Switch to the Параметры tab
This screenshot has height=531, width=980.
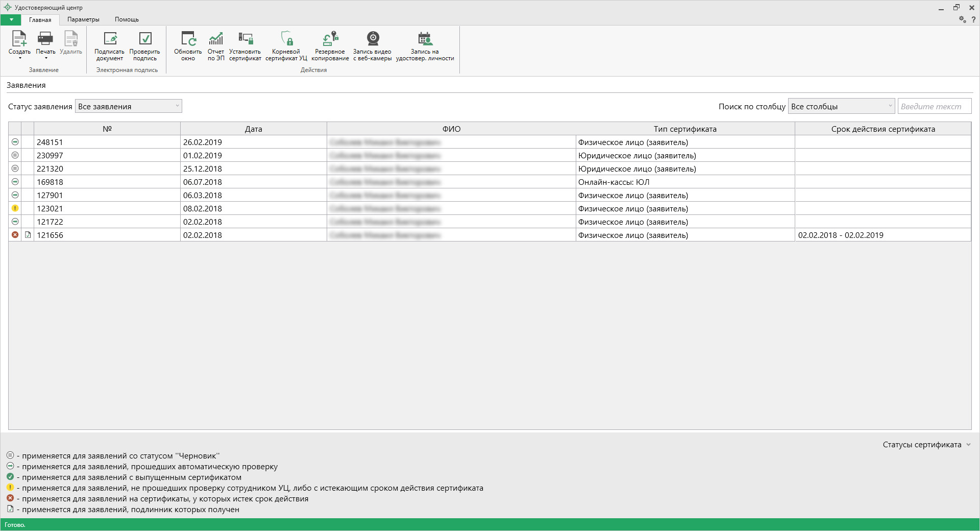[x=83, y=19]
